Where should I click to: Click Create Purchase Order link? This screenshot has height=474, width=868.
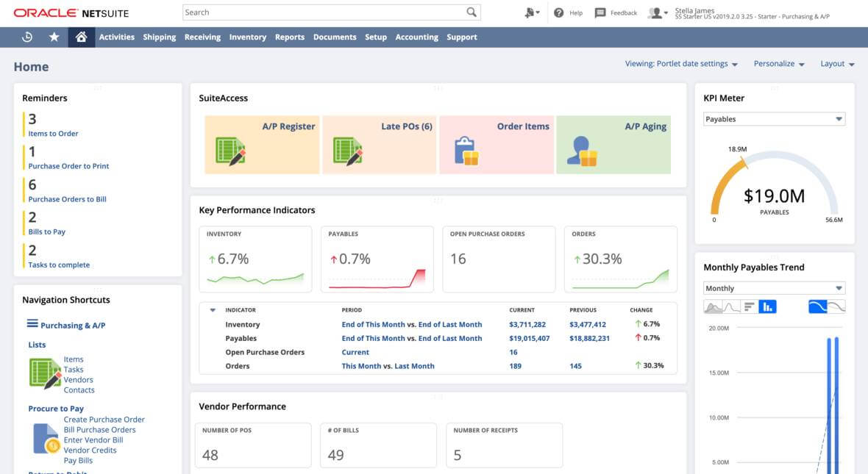(x=104, y=420)
